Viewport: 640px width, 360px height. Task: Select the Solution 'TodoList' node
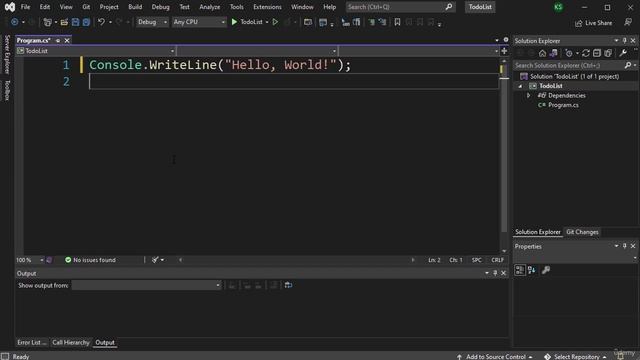click(x=574, y=77)
